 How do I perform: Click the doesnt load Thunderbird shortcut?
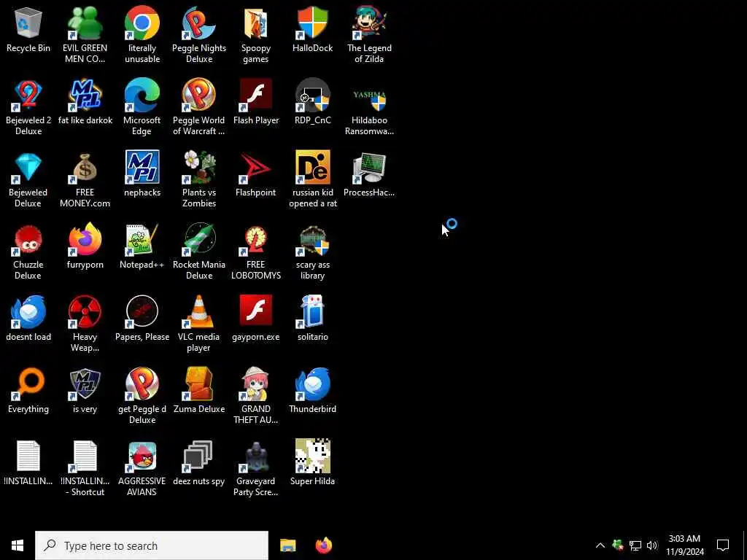click(28, 312)
